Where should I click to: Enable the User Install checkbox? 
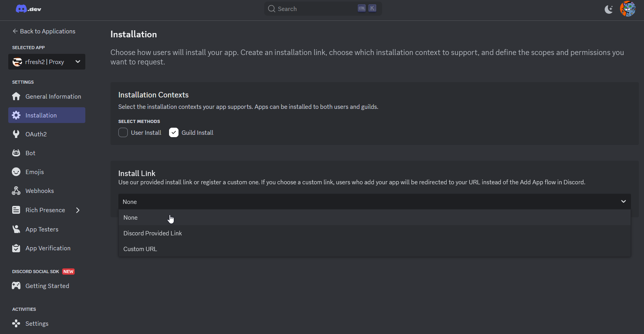(x=123, y=132)
